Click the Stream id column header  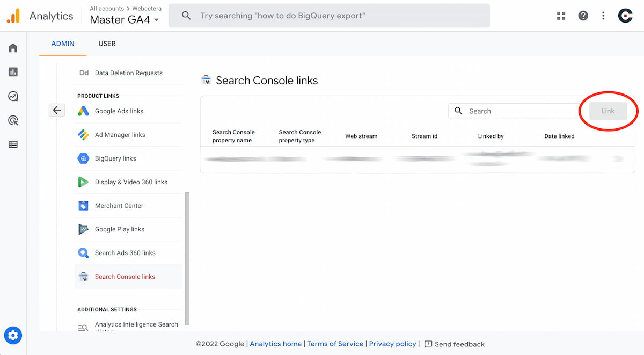[x=425, y=136]
